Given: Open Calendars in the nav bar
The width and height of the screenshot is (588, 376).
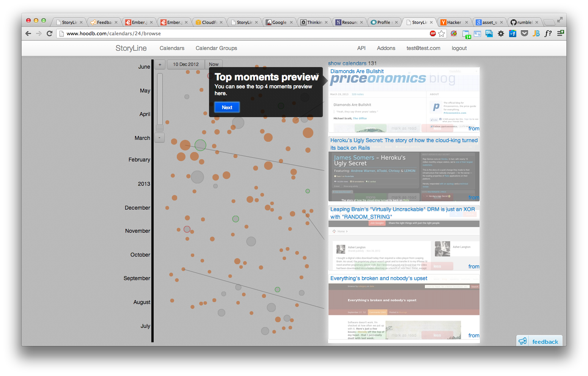Looking at the screenshot, I should tap(172, 48).
